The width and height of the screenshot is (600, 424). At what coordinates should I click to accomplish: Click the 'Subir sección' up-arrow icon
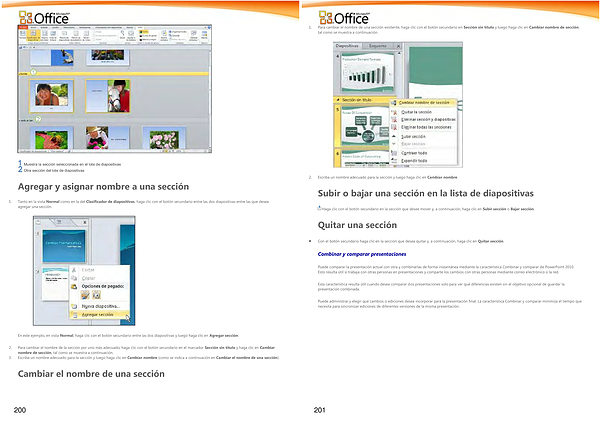(392, 136)
